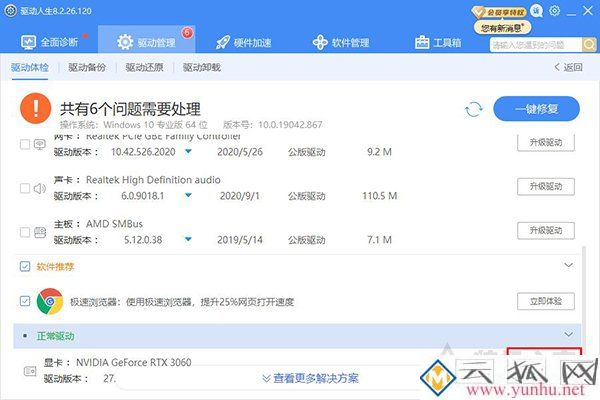The height and width of the screenshot is (400, 600).
Task: Select the 驱动还原 sub-tab
Action: coord(144,67)
